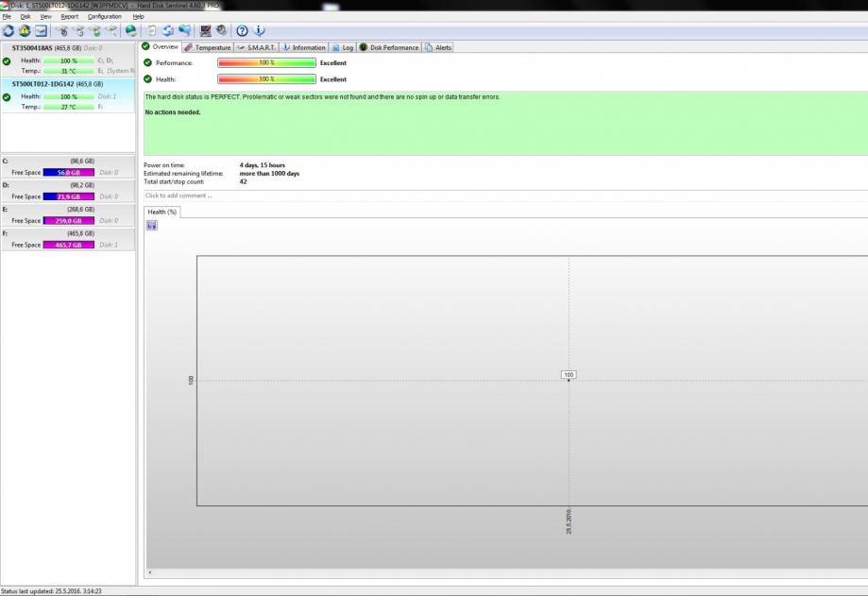Click the blue window panel toolbar icon

click(x=41, y=31)
